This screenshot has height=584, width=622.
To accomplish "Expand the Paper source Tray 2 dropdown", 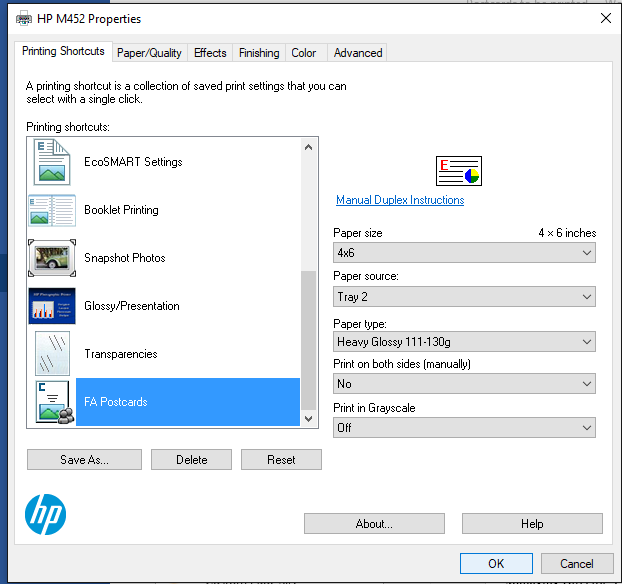I will click(464, 297).
